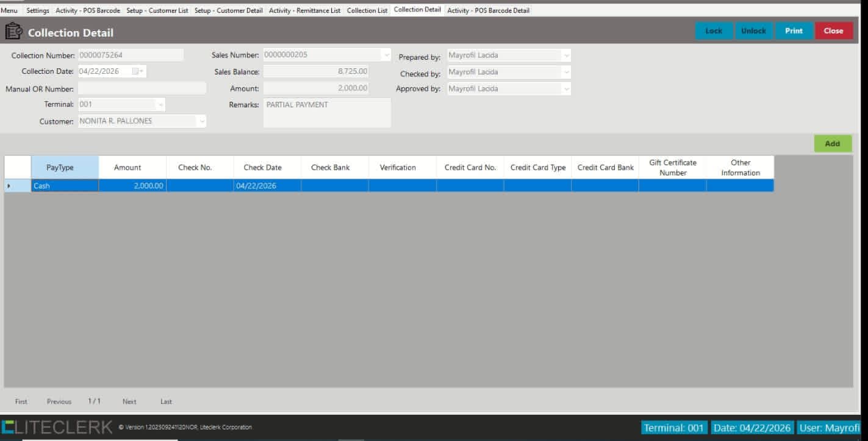This screenshot has height=441, width=868.
Task: Click the Print button
Action: [794, 31]
